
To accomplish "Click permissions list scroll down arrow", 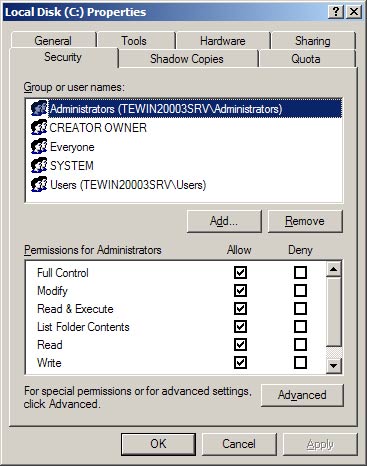I will [x=334, y=366].
